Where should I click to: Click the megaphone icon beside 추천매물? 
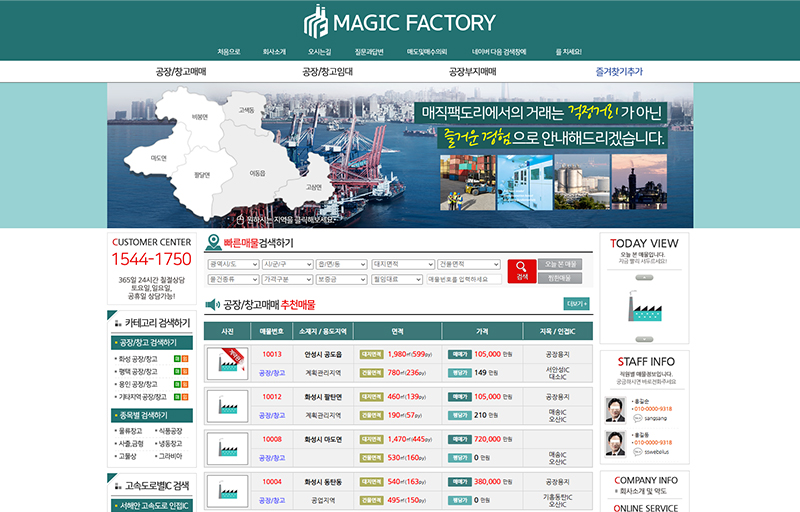[212, 305]
